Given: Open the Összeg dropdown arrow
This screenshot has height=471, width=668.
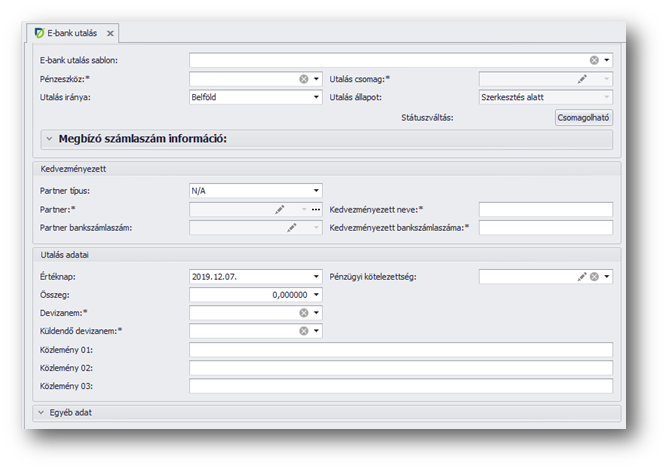Looking at the screenshot, I should click(x=316, y=295).
